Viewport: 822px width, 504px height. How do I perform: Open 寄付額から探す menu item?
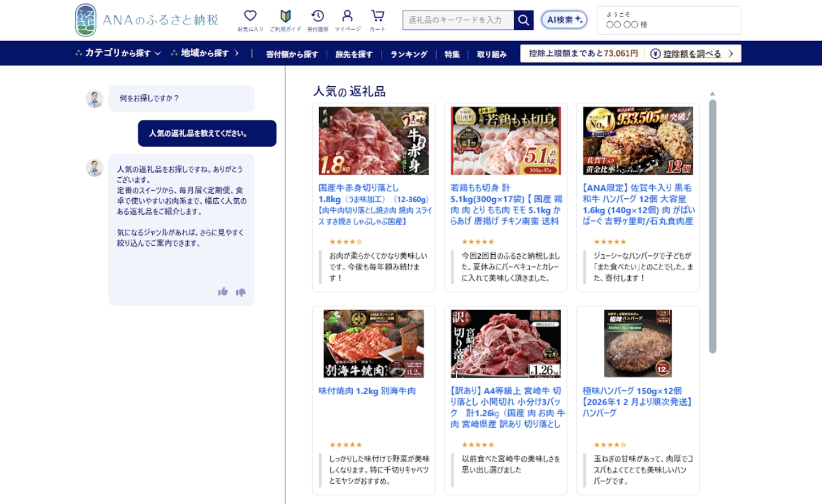click(292, 54)
